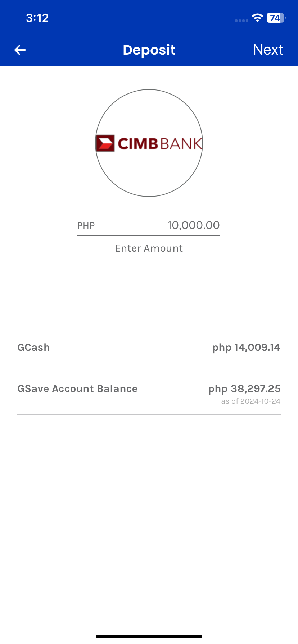The image size is (298, 644).
Task: Tap the as of 2024-10-24 date text
Action: (250, 401)
